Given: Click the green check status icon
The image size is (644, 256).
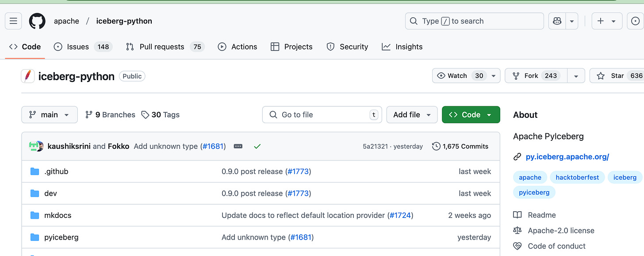Looking at the screenshot, I should click(x=257, y=146).
